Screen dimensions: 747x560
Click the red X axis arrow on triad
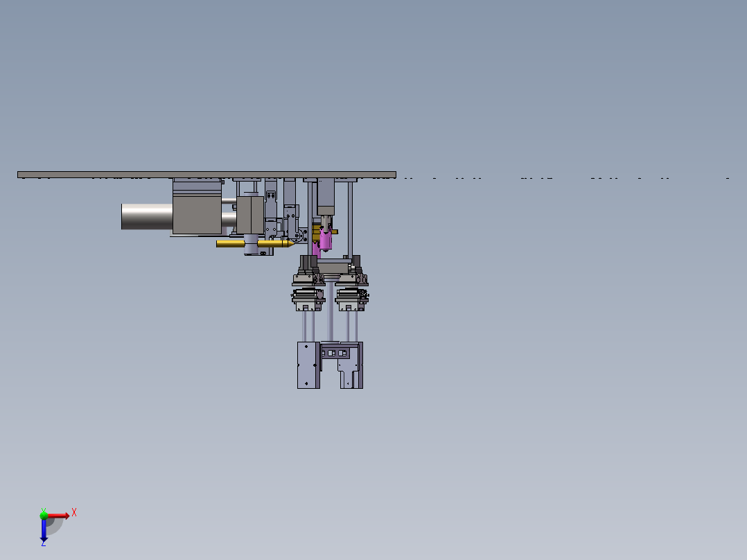58,516
